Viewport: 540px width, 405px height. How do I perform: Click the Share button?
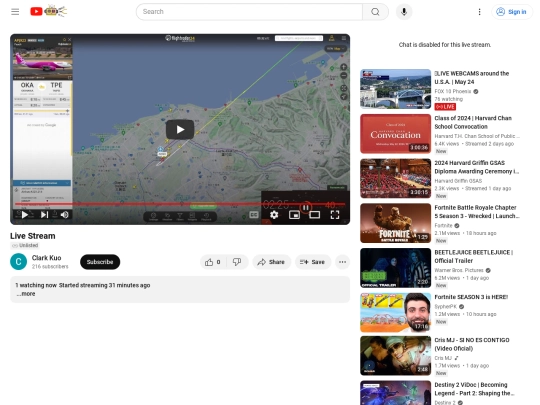pyautogui.click(x=271, y=262)
